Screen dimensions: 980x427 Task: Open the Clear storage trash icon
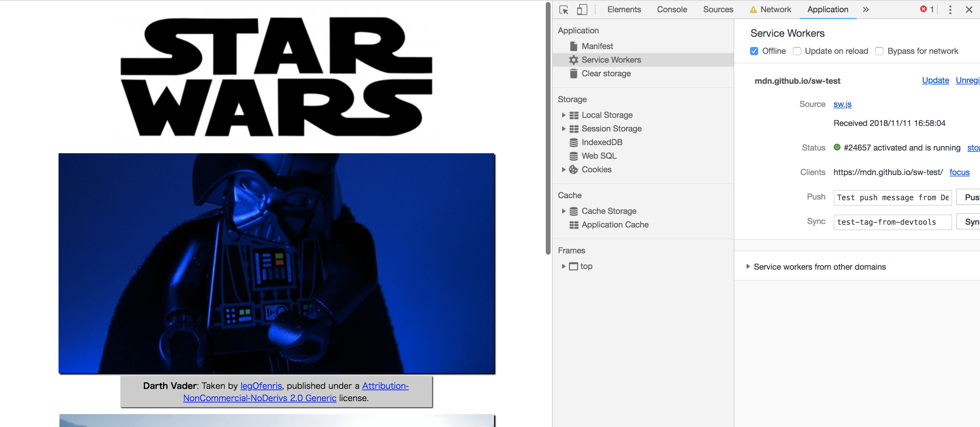point(574,74)
